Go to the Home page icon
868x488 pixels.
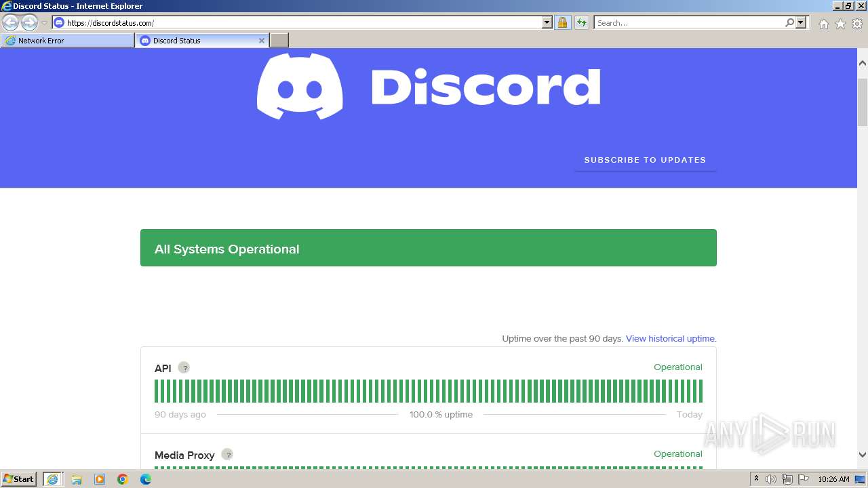[x=823, y=24]
